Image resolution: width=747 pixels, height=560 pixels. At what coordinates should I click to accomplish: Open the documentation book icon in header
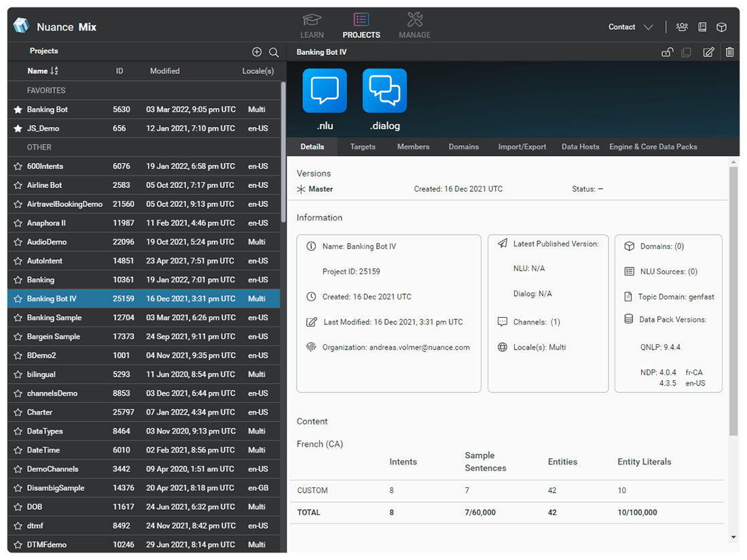pos(702,27)
